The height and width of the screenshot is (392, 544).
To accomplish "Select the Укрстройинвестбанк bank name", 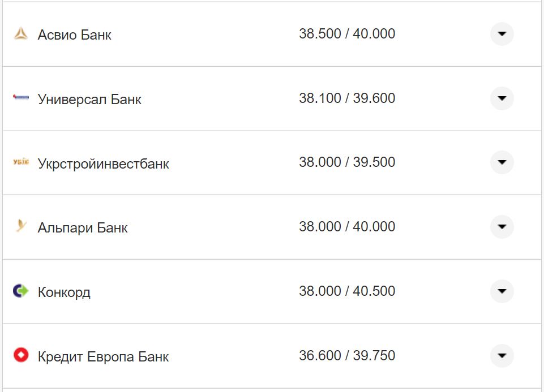I will click(104, 164).
